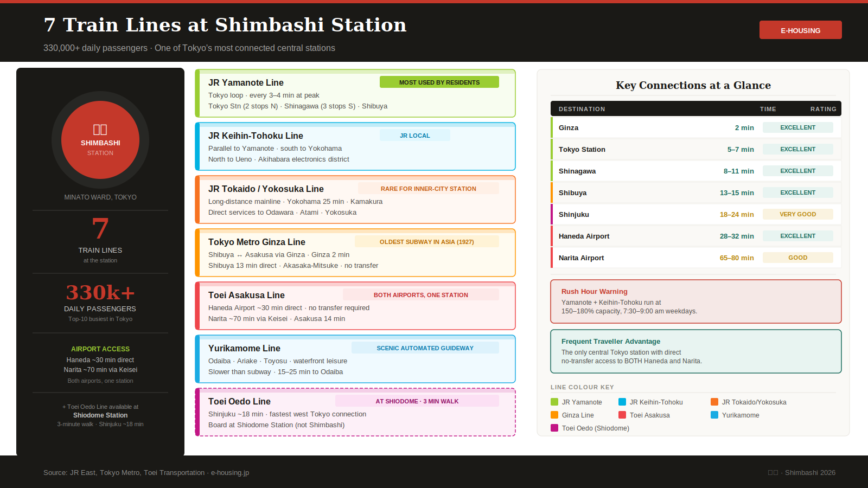Click the SCENIC AUTOMATED GUIDEWAY badge
Image resolution: width=868 pixels, height=488 pixels.
[x=425, y=348]
